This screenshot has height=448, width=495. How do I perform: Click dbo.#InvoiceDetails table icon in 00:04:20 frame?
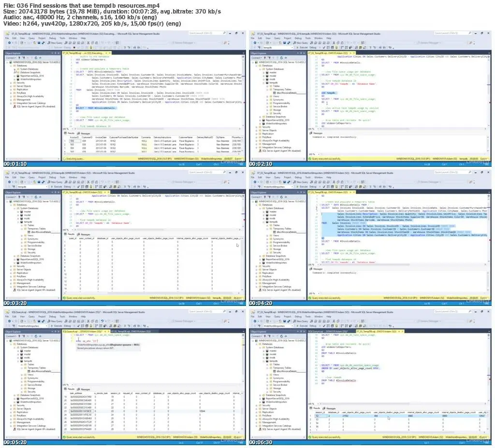tap(275, 232)
